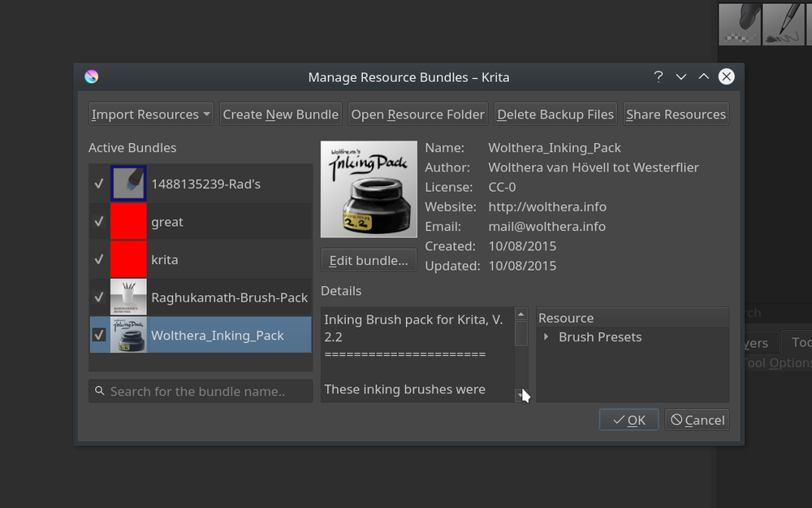The height and width of the screenshot is (508, 812).
Task: Pick the first brush preset in top-right docker
Action: (740, 24)
